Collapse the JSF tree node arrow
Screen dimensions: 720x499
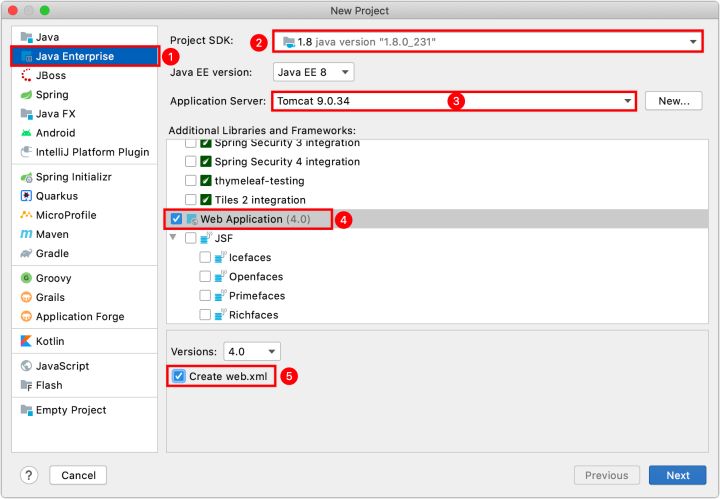pos(173,237)
